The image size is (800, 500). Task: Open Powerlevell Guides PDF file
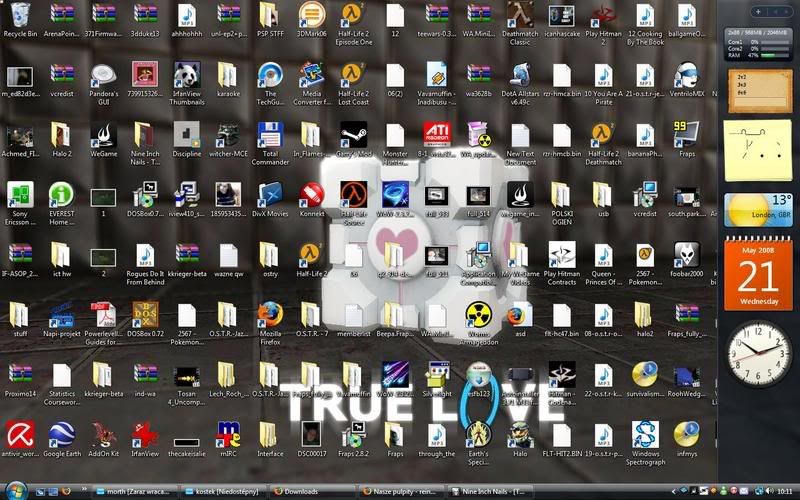(x=104, y=314)
